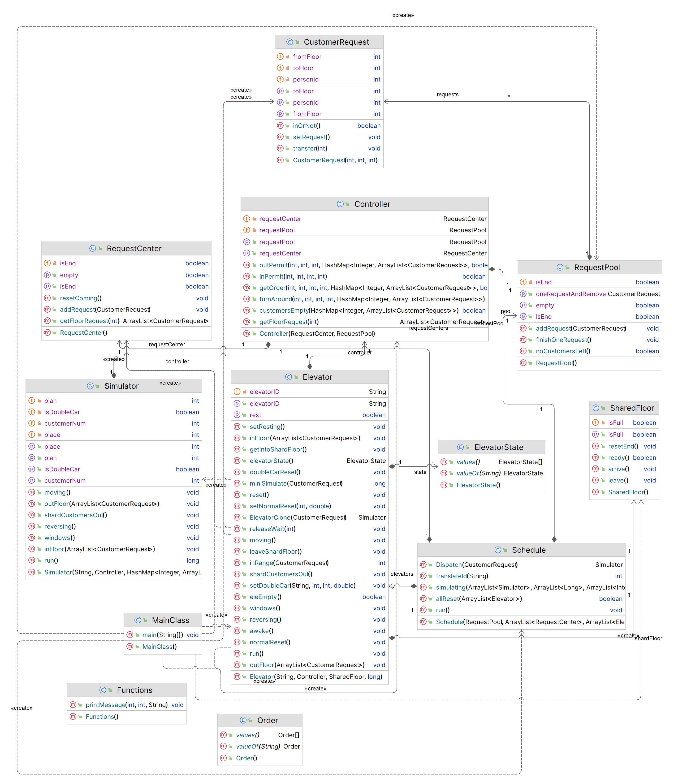Click the Dispatch(CustomerRequest) method in Schedule
Viewport: 674px width, 784px height.
521,565
